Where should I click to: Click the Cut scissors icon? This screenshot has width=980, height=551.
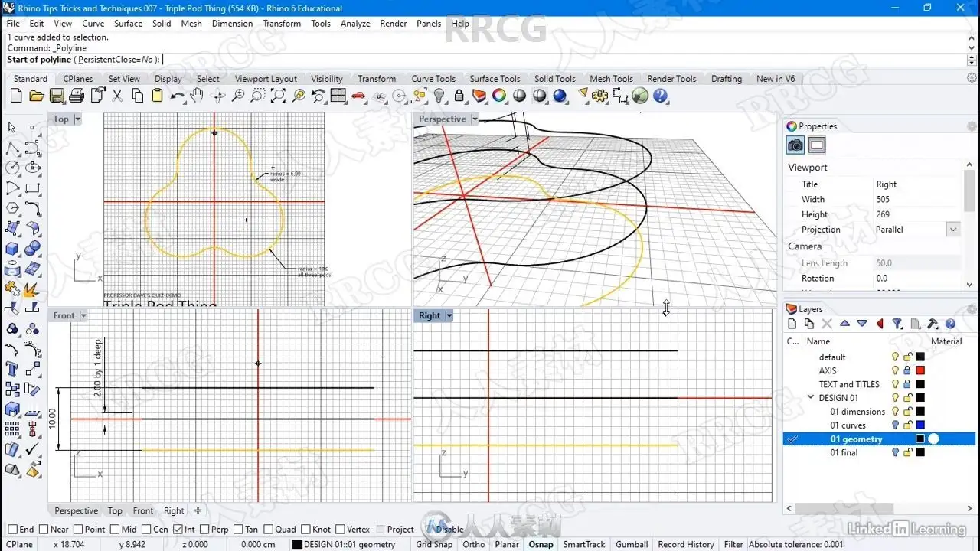coord(117,96)
